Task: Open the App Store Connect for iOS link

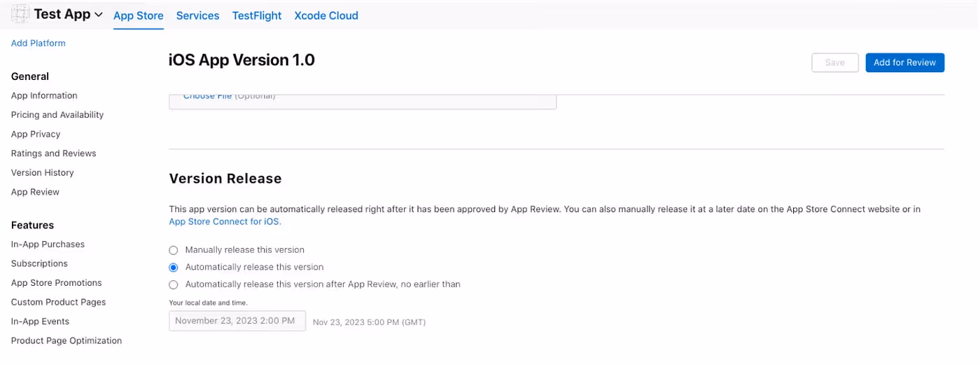Action: [225, 221]
